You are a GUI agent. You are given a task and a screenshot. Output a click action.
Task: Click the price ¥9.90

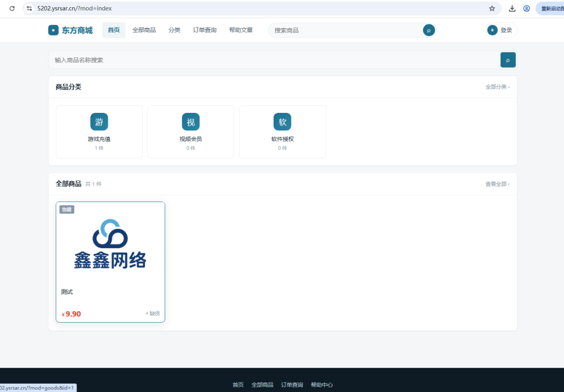pos(71,314)
